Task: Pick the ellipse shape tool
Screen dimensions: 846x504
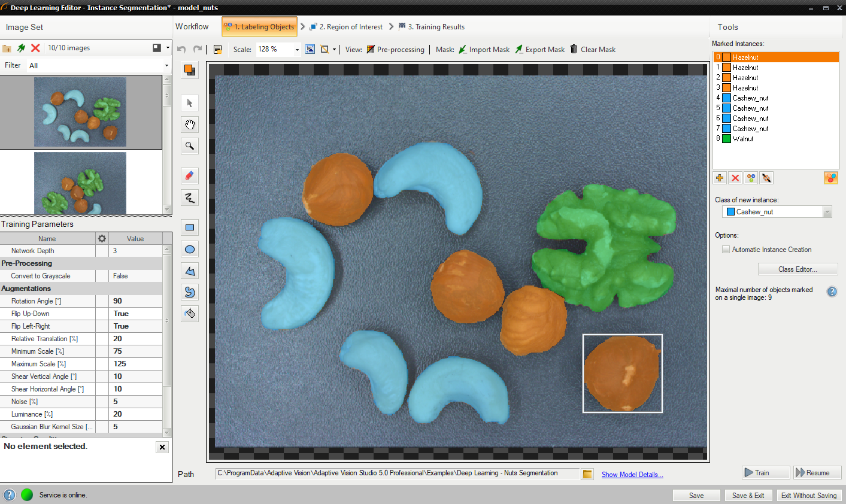Action: coord(190,250)
